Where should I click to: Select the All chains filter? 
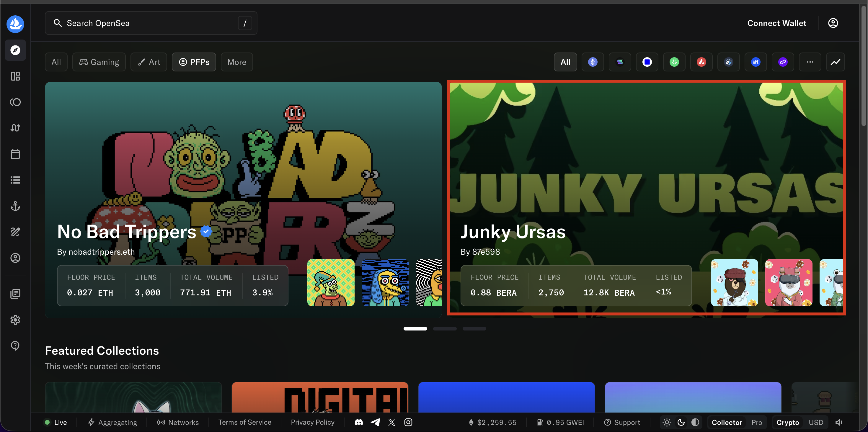(565, 62)
